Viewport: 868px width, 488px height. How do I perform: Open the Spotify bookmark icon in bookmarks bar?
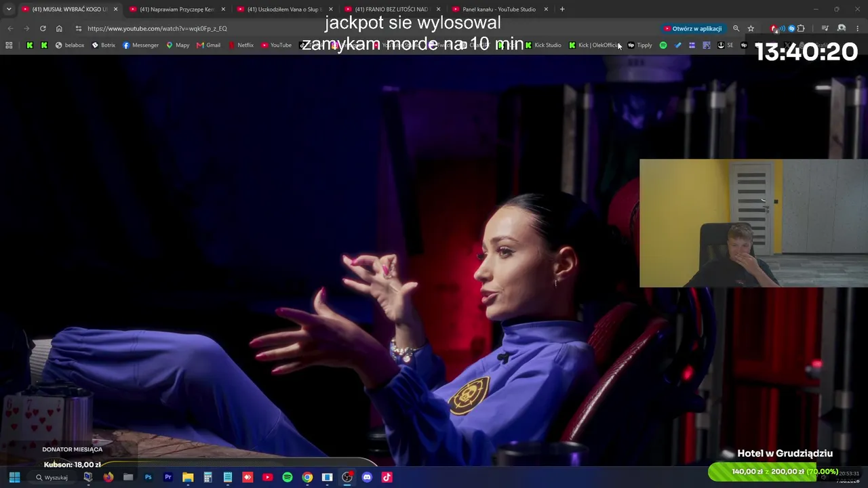point(663,45)
